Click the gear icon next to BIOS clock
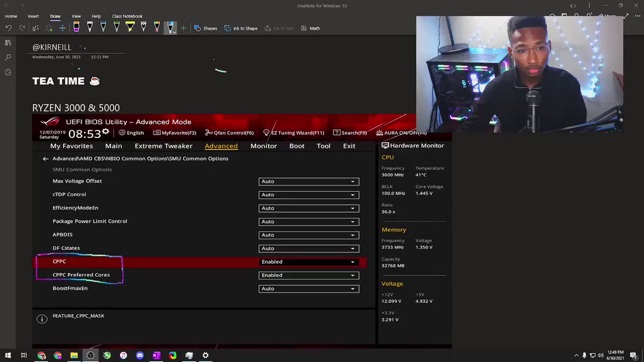 [106, 131]
